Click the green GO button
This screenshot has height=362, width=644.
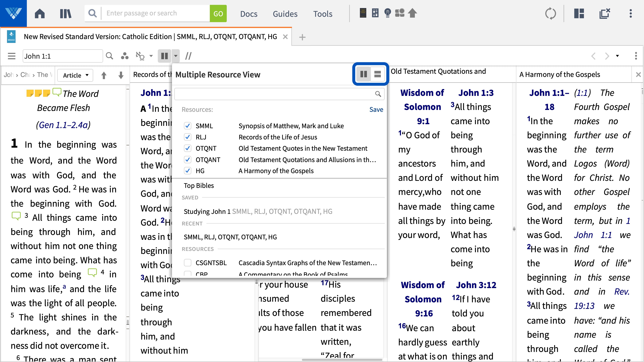(x=218, y=13)
